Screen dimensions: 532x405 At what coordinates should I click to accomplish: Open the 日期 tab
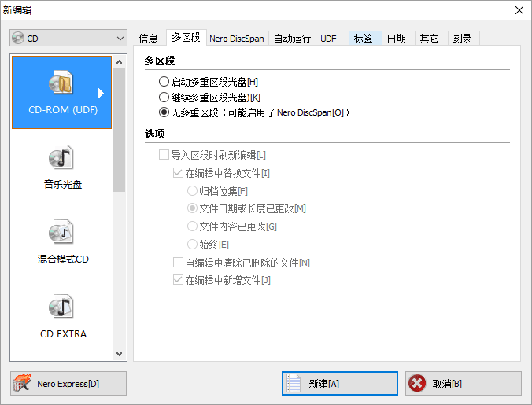(397, 39)
